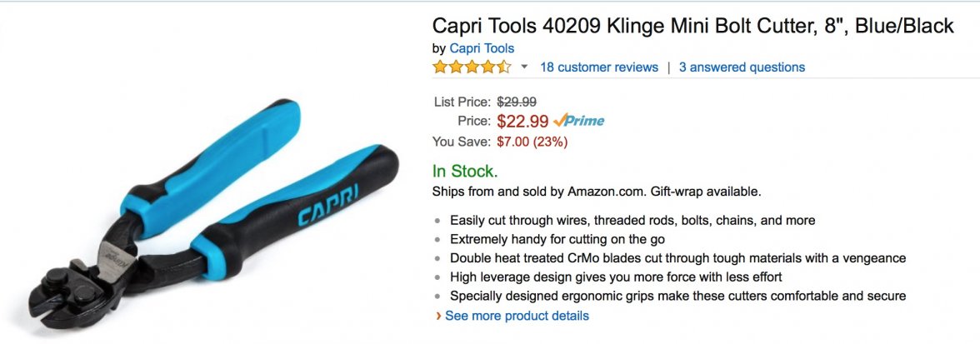The image size is (980, 344).
Task: Click the orange chevron before See more
Action: tap(438, 317)
